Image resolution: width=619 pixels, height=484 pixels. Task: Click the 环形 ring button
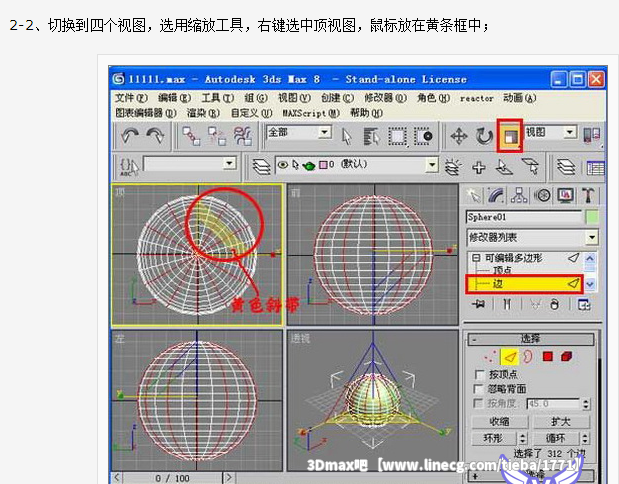495,438
